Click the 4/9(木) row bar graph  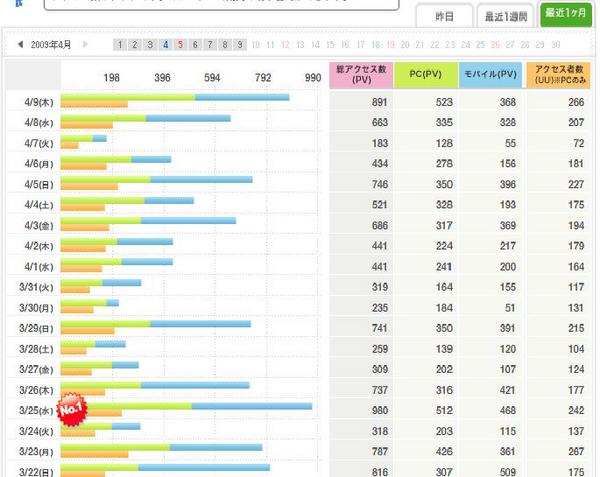point(175,101)
